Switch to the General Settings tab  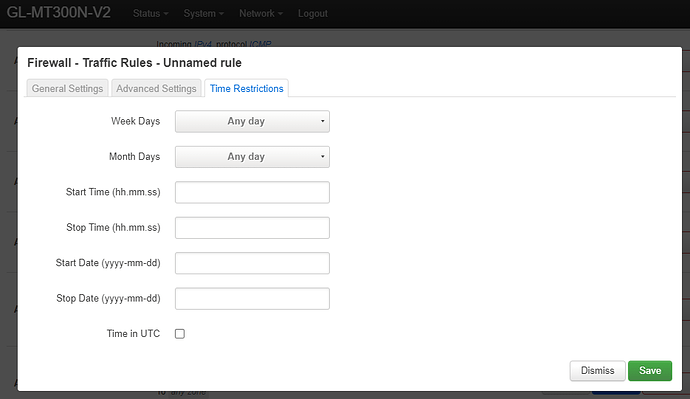click(67, 88)
